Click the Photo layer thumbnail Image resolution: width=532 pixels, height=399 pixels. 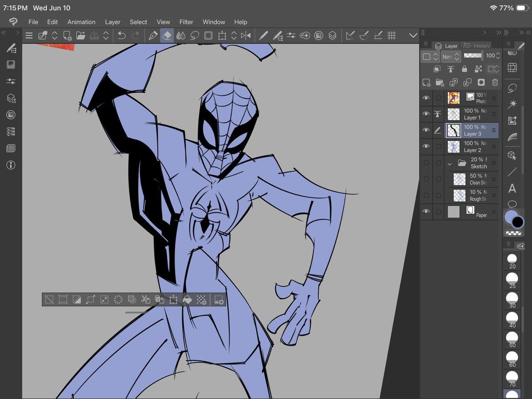pos(454,98)
